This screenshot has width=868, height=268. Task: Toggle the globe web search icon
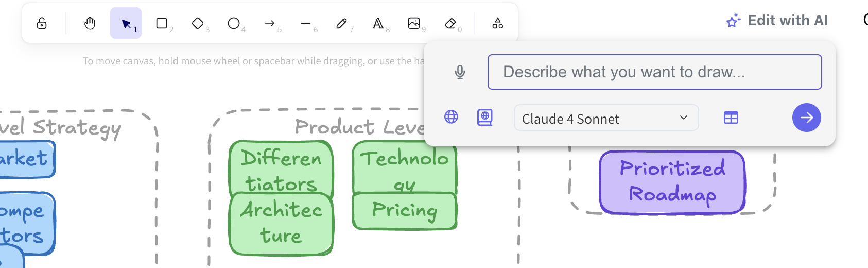pos(451,117)
